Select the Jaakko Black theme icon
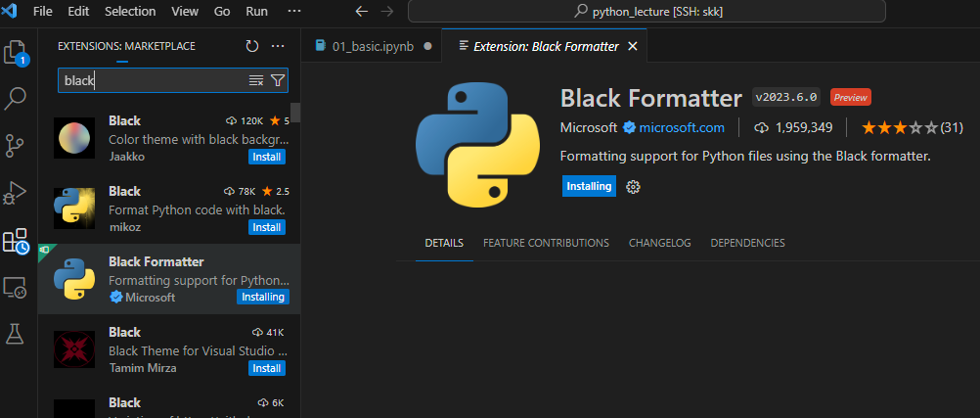This screenshot has height=418, width=980. (74, 138)
